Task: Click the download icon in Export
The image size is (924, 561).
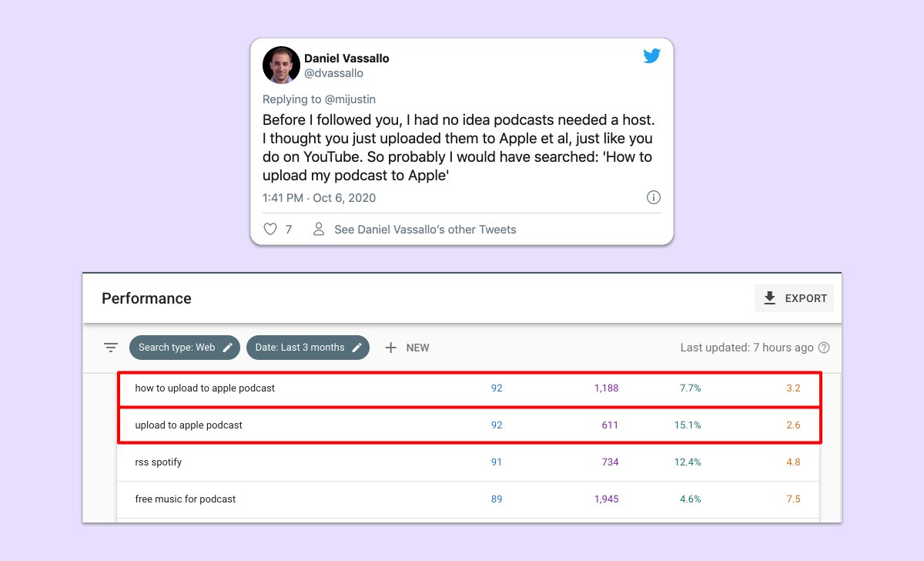Action: (x=769, y=298)
